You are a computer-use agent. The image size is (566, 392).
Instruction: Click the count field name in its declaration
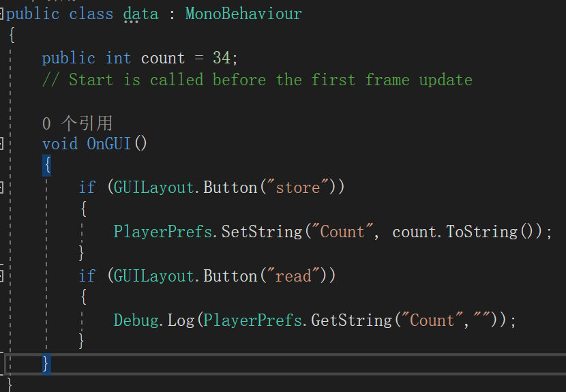[163, 59]
